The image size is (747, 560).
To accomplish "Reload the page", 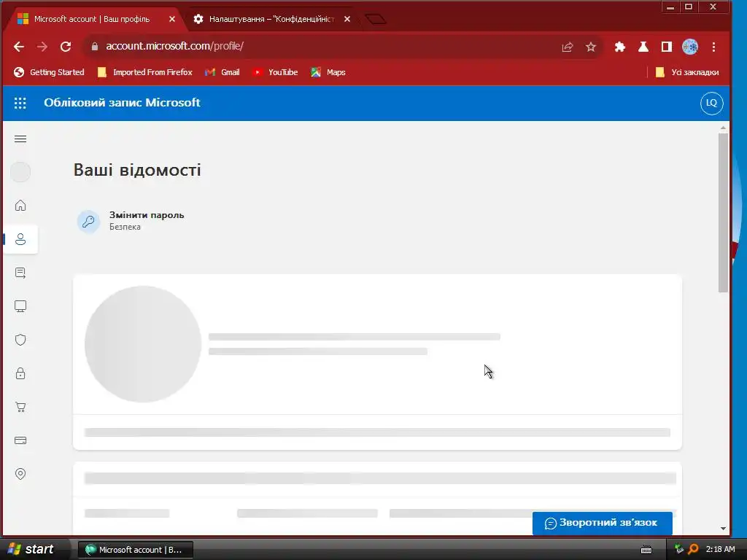I will coord(66,47).
